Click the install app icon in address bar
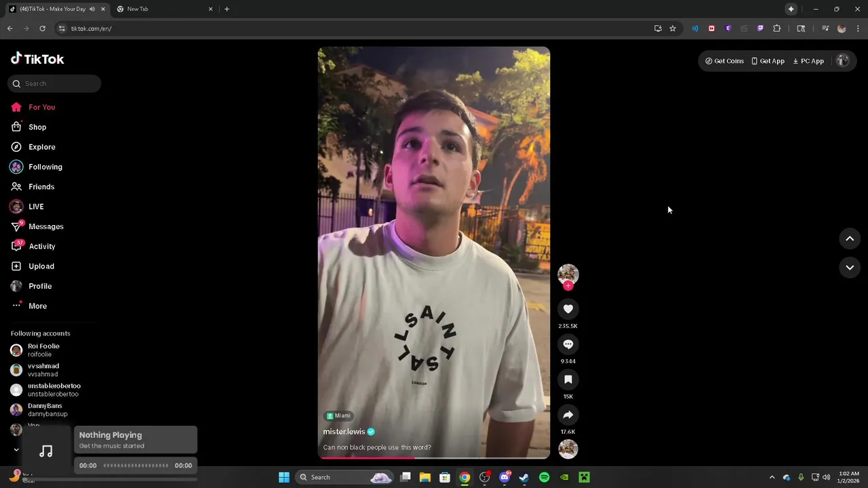 [x=658, y=28]
